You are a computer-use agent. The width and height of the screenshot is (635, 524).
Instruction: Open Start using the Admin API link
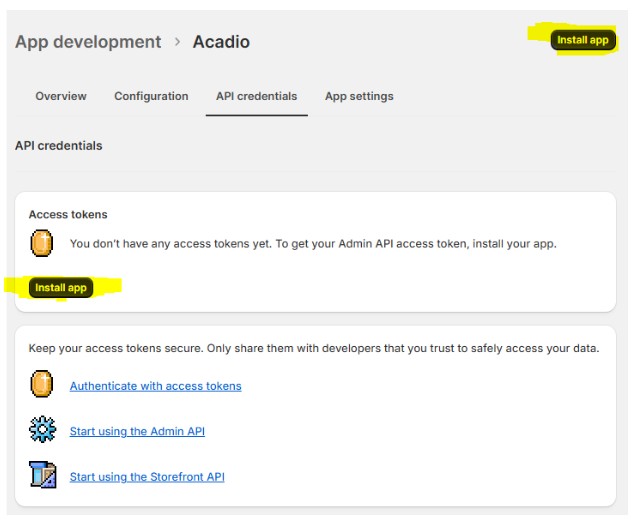pyautogui.click(x=137, y=431)
